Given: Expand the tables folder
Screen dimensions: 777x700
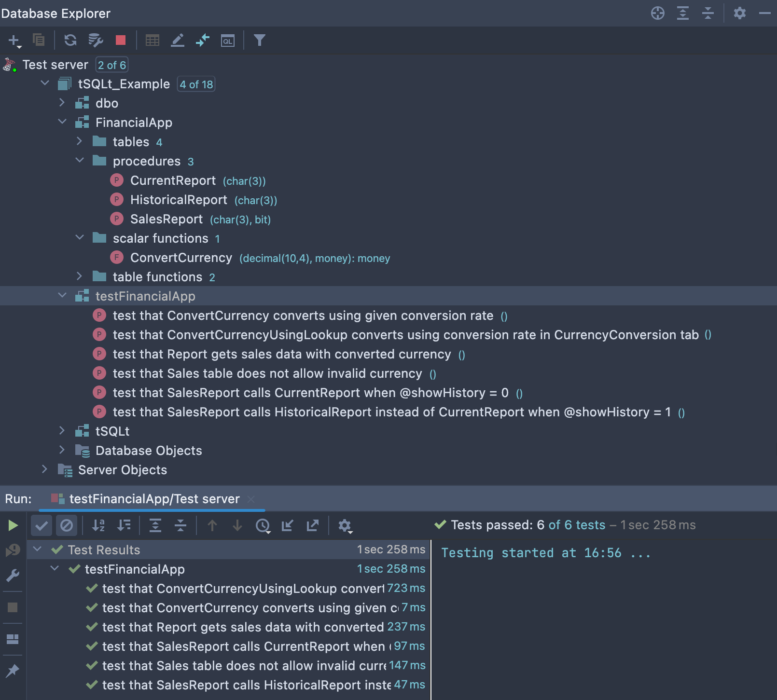Looking at the screenshot, I should click(x=80, y=141).
